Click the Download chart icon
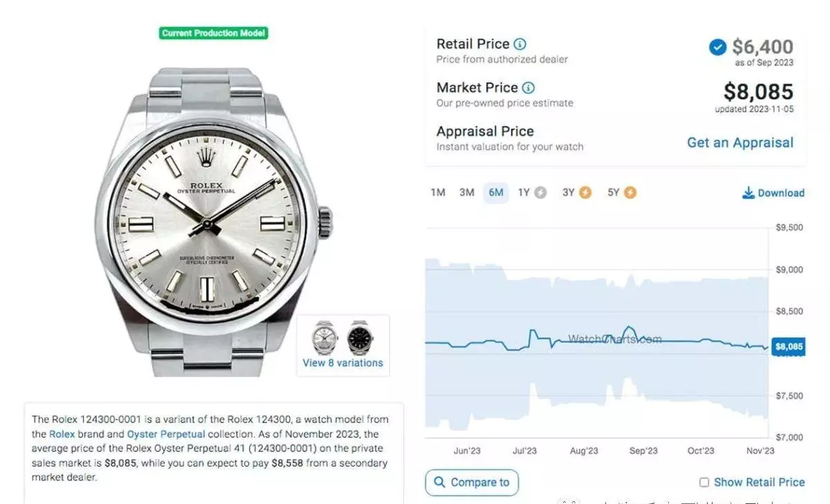Screen dimensions: 830x504 point(748,193)
